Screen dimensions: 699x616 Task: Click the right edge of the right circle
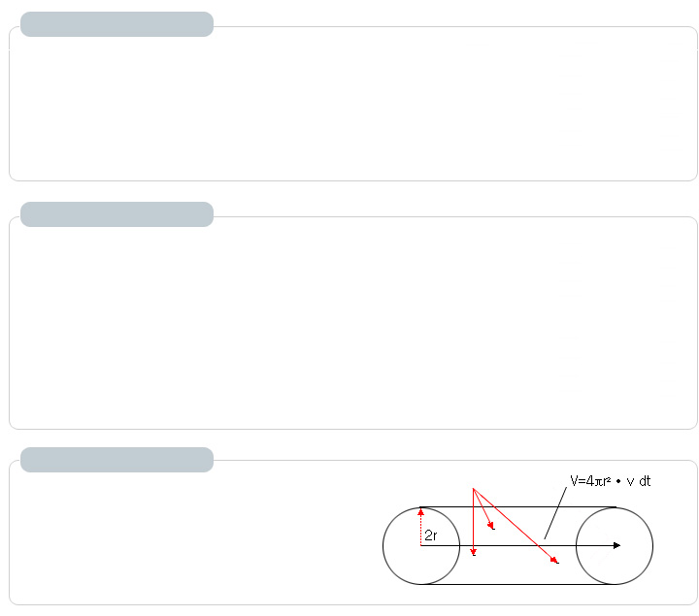(652, 545)
